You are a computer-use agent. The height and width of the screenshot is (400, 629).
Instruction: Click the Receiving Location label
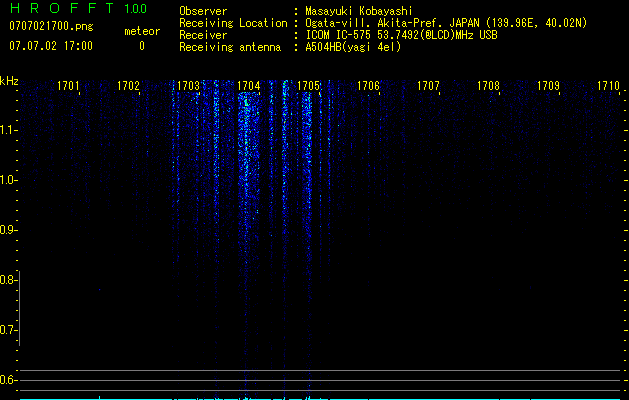pos(233,23)
